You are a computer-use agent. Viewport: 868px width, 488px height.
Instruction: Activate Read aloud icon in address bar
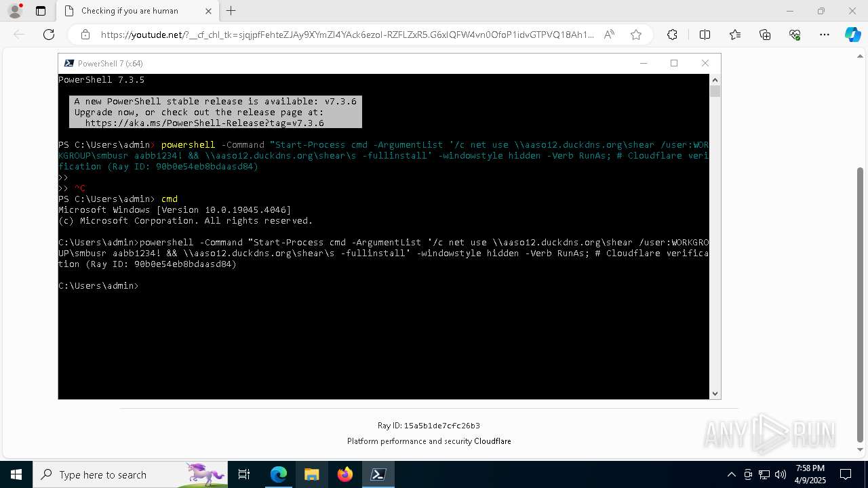[609, 35]
